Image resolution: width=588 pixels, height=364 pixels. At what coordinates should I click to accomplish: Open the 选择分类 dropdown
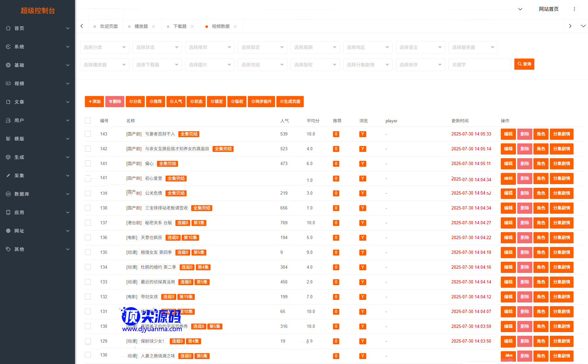[104, 47]
